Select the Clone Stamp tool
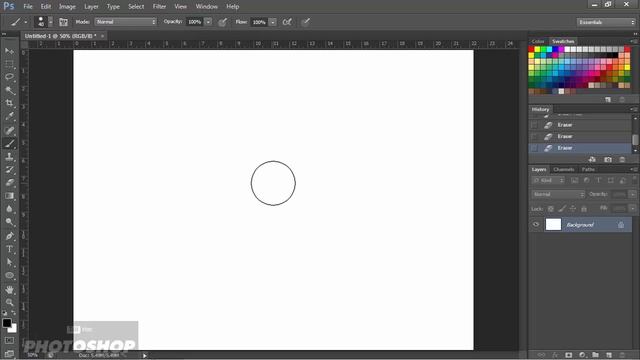The height and width of the screenshot is (360, 640). [x=9, y=156]
